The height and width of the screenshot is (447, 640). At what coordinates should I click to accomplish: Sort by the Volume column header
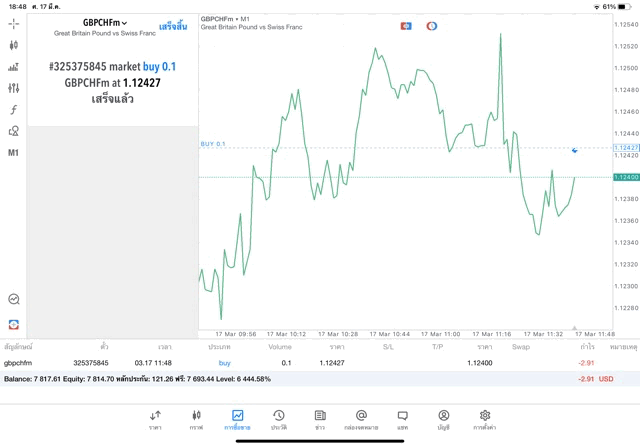click(x=280, y=347)
